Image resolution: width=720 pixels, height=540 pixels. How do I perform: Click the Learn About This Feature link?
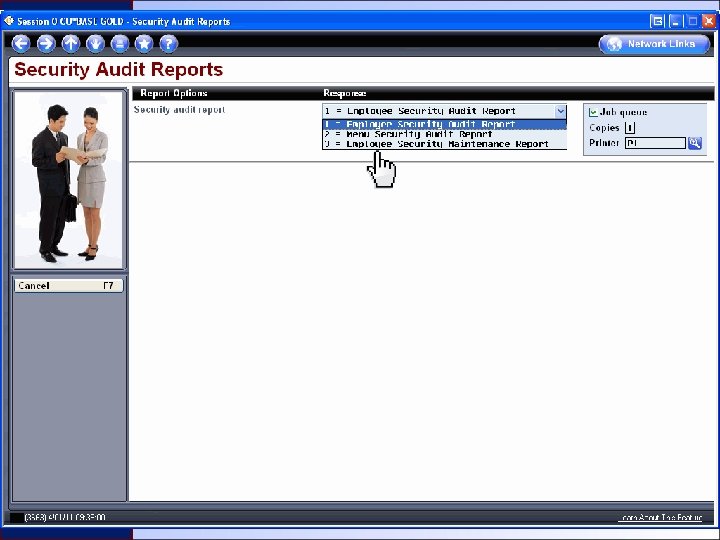coord(661,518)
